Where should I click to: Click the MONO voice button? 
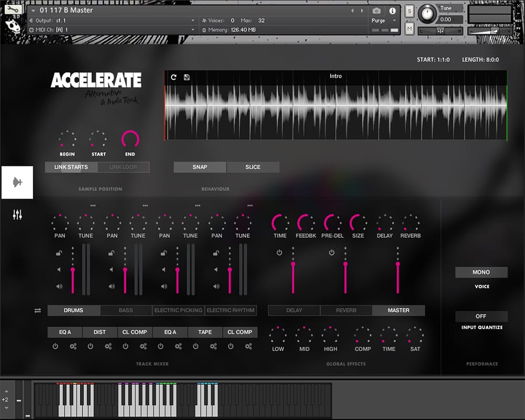[x=481, y=272]
